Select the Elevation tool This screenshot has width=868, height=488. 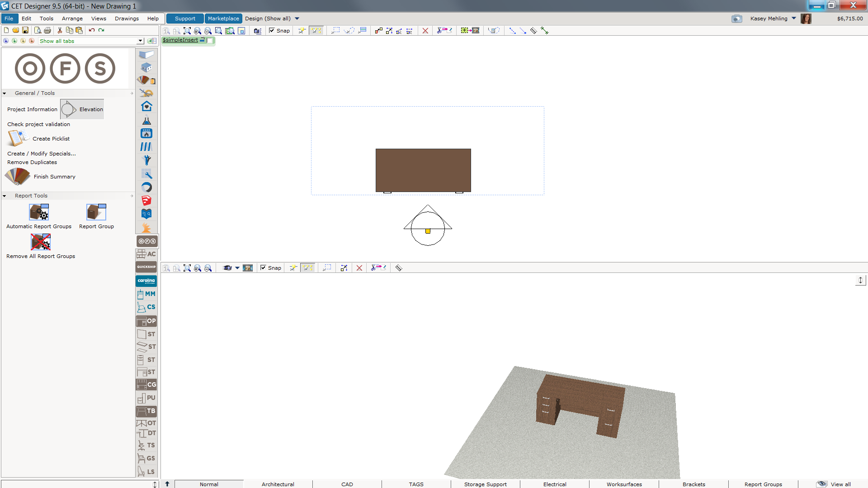tap(82, 109)
